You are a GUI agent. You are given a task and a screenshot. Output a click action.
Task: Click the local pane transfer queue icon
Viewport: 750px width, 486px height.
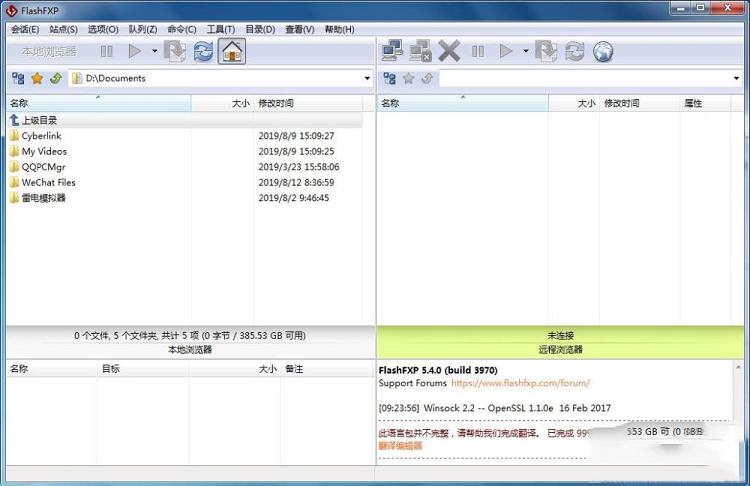[175, 51]
